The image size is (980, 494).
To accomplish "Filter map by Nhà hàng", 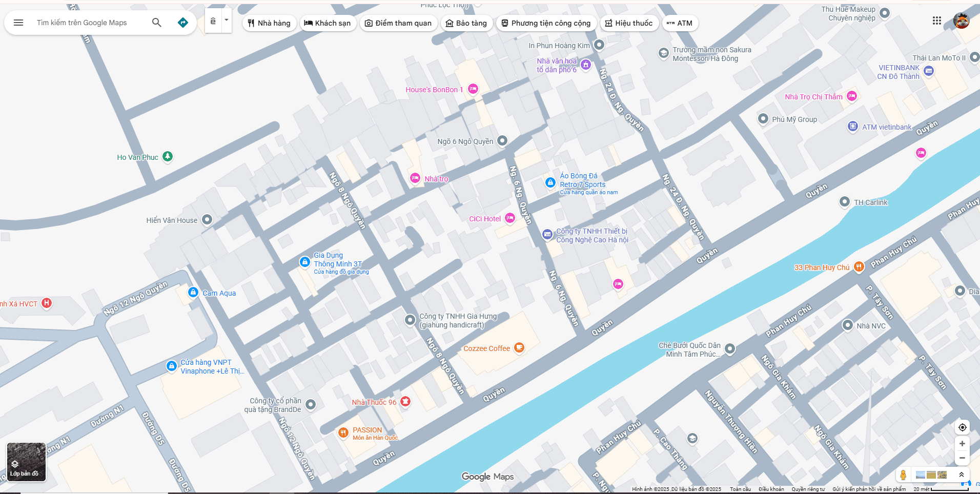I will (269, 23).
